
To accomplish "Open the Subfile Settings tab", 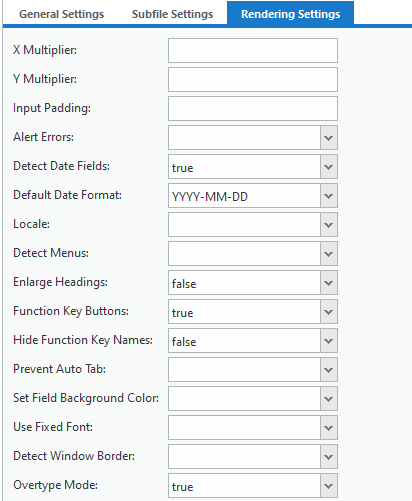I will (172, 14).
